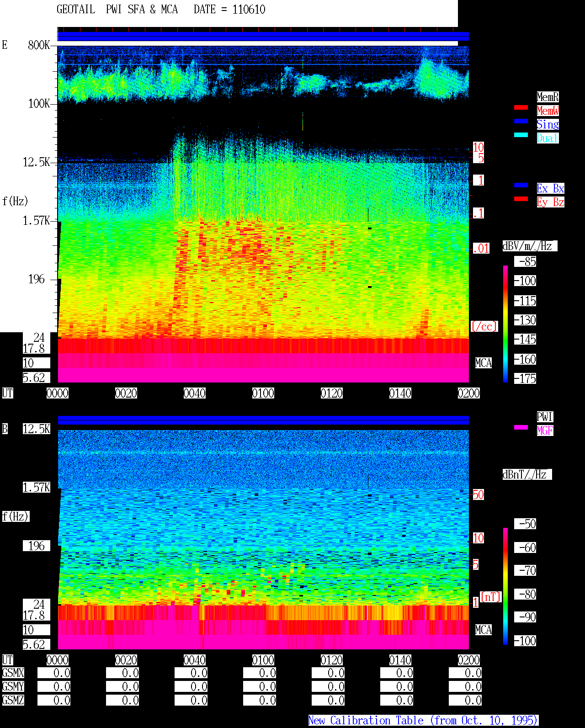Click the red MemW legend swatch
The height and width of the screenshot is (728, 585).
coord(521,107)
